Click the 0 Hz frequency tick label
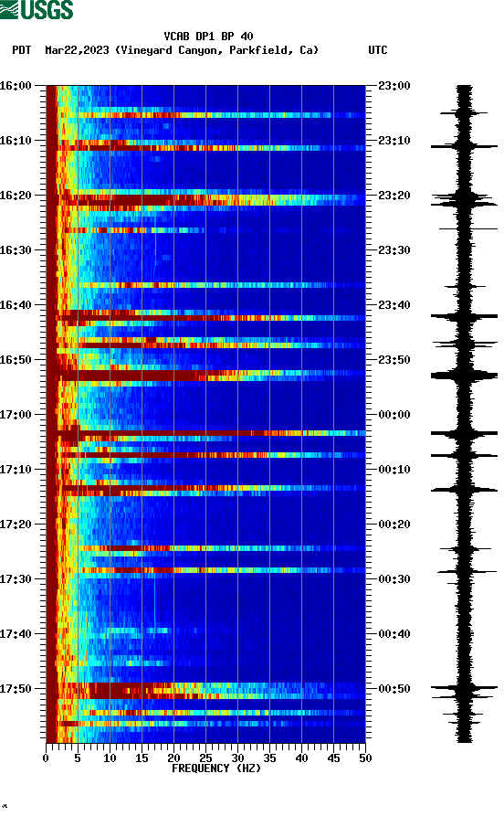Viewport: 504px width, 816px height. click(46, 758)
